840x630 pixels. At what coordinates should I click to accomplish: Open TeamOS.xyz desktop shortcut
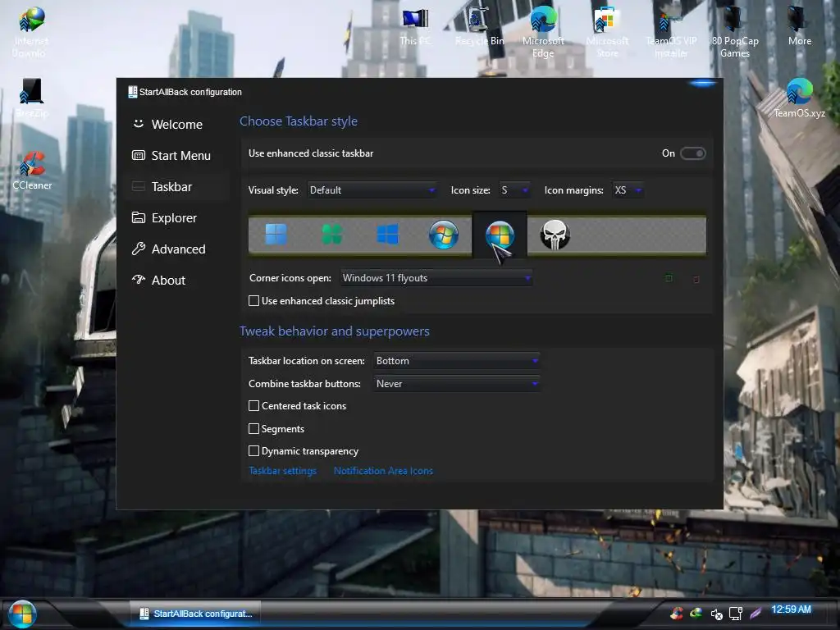coord(799,98)
